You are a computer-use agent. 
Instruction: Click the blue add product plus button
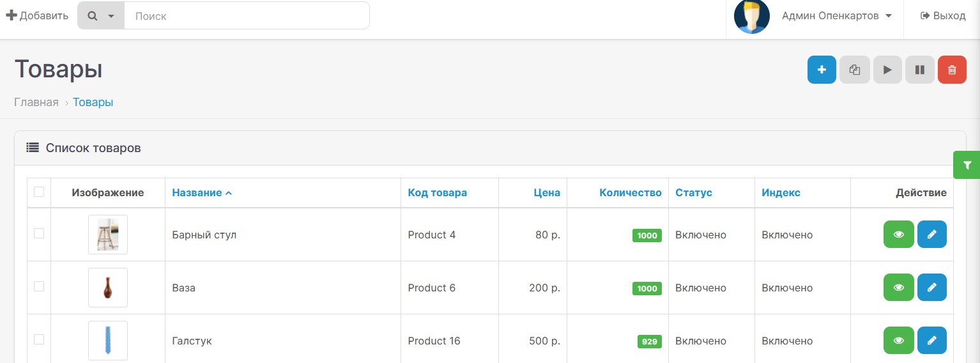pos(822,70)
